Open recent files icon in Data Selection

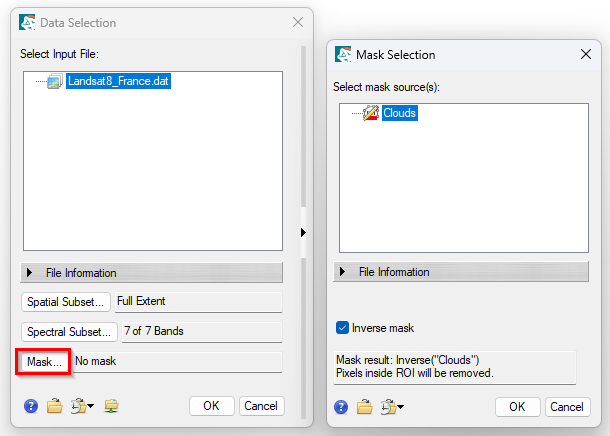79,406
